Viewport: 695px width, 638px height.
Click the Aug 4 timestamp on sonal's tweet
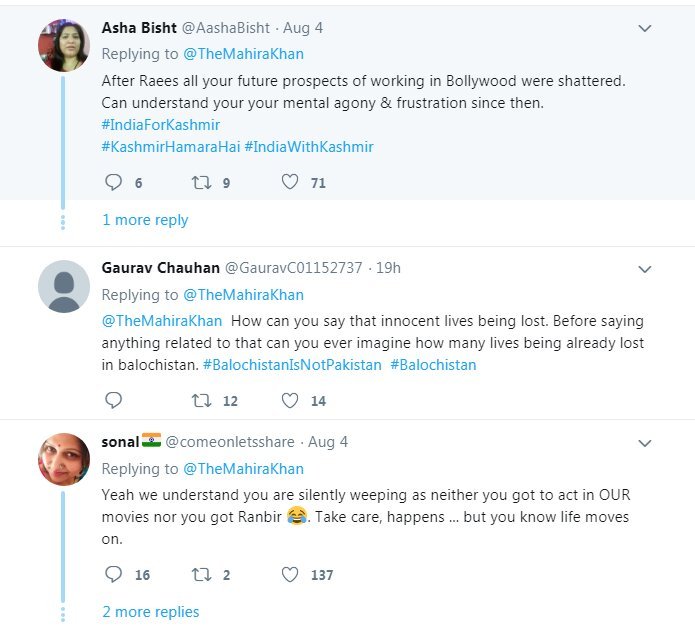(328, 441)
